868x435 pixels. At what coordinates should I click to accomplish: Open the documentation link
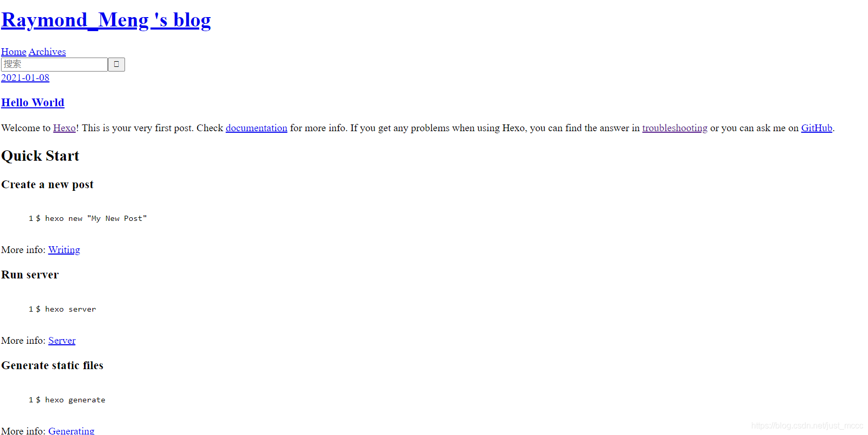tap(256, 128)
